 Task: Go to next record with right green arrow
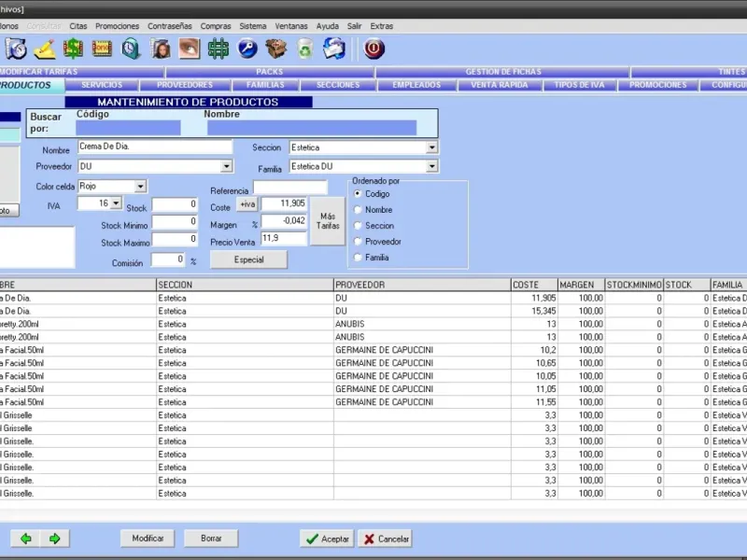54,539
